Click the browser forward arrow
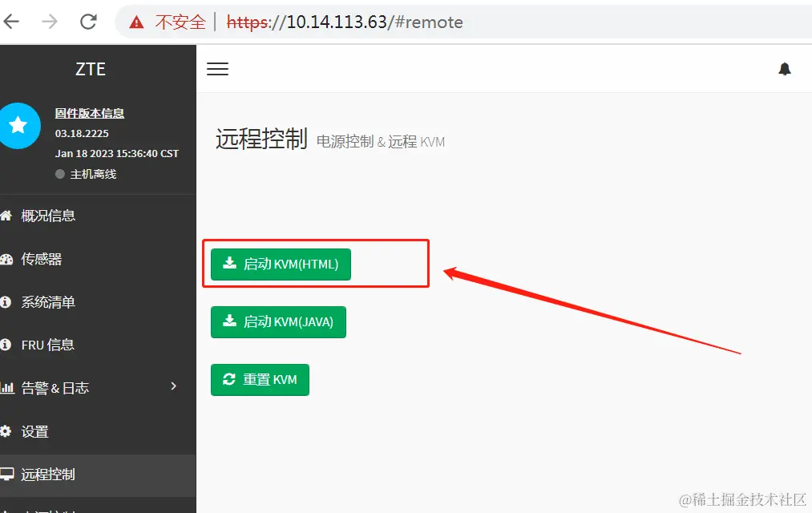This screenshot has width=812, height=513. [x=50, y=22]
